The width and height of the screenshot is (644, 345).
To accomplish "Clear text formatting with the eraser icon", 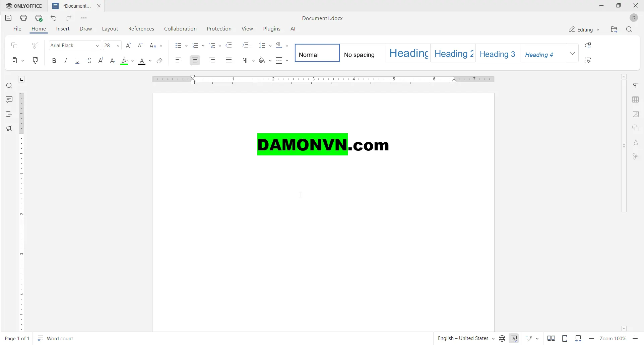I will (160, 61).
